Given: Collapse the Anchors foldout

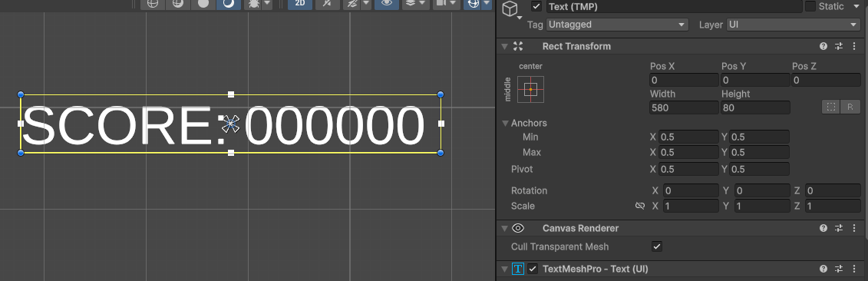Looking at the screenshot, I should tap(505, 123).
